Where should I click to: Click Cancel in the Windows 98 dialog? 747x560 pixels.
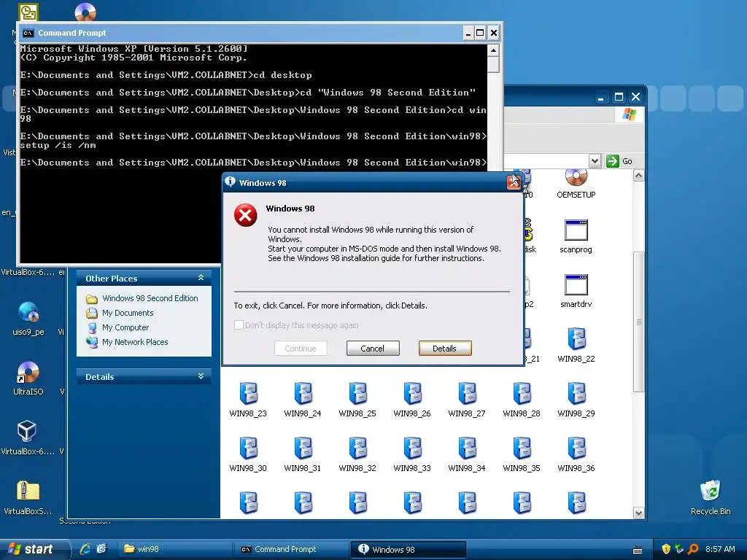pos(373,348)
